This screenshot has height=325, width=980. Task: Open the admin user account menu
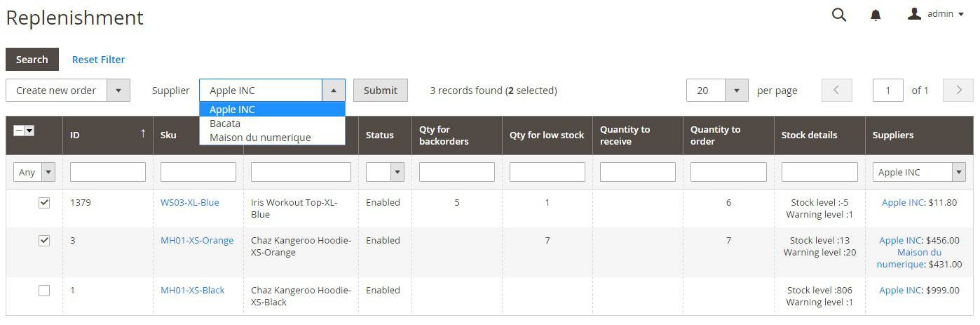pyautogui.click(x=936, y=14)
